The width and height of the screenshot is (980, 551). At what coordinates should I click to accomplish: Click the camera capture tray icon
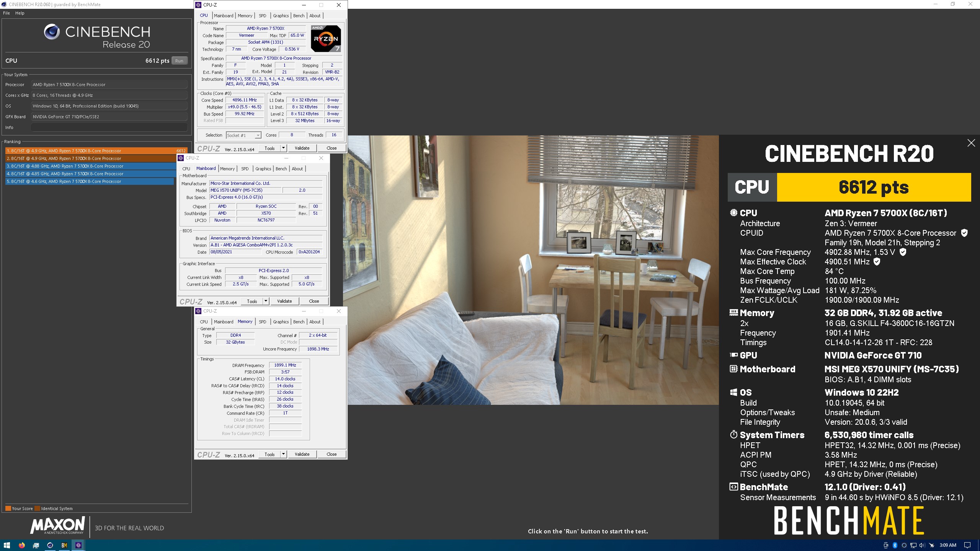[885, 545]
